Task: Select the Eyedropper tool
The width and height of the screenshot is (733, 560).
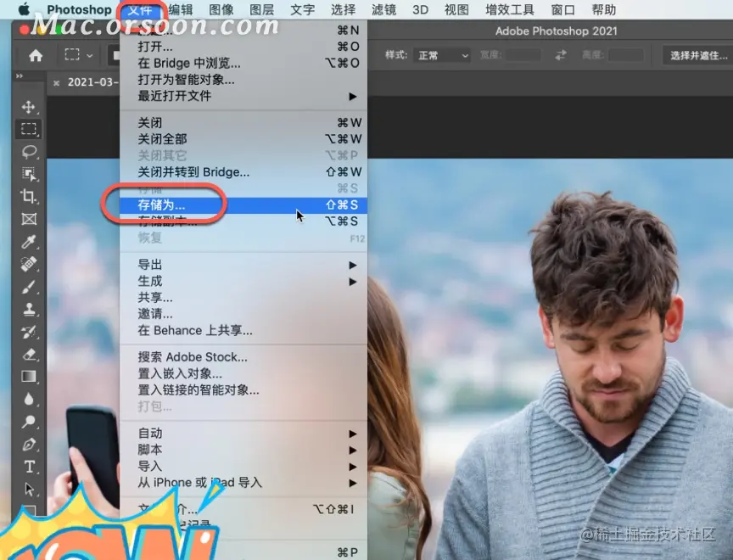Action: click(x=29, y=242)
